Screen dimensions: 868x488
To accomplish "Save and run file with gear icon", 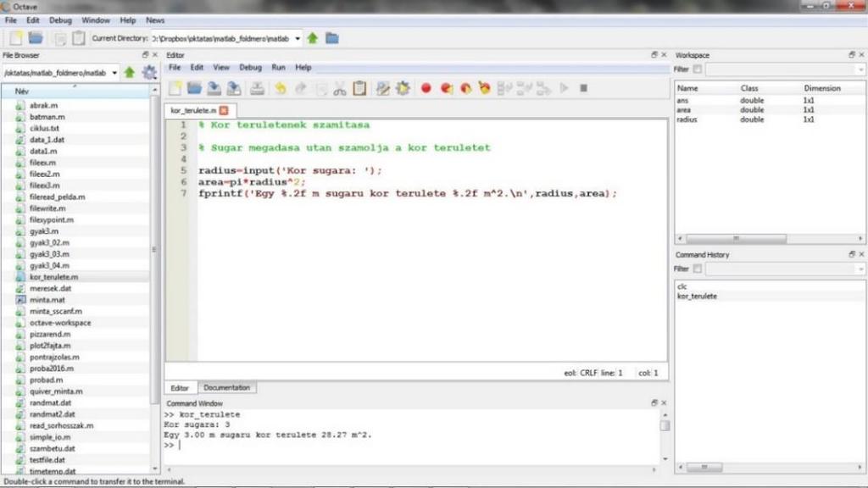I will click(x=403, y=88).
